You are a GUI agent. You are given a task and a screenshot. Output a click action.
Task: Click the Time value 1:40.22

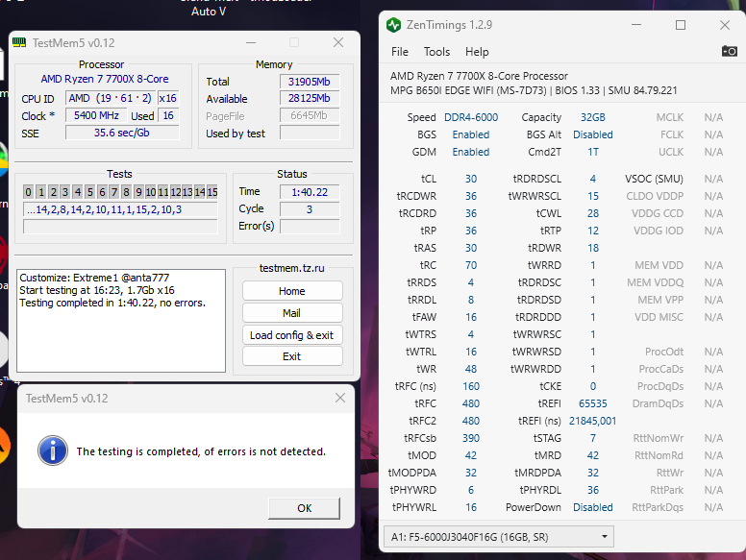(x=310, y=192)
